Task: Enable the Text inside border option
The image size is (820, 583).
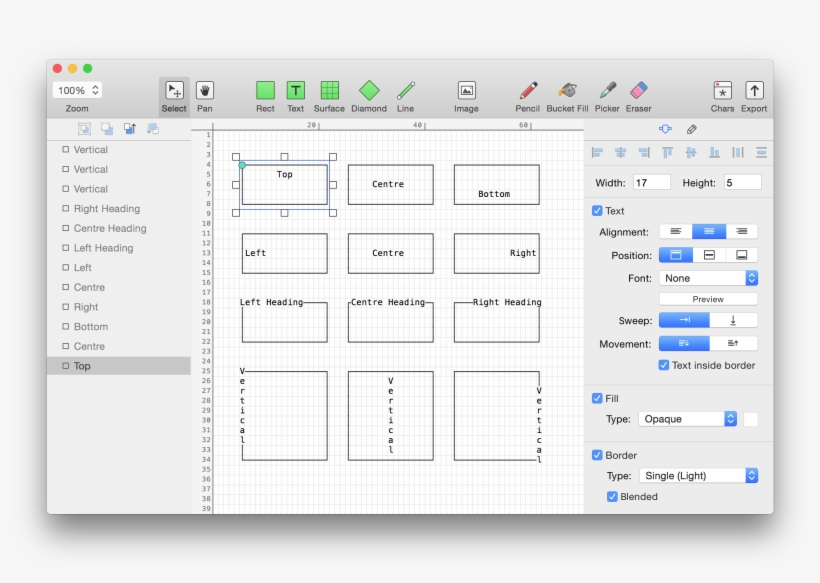Action: point(663,365)
